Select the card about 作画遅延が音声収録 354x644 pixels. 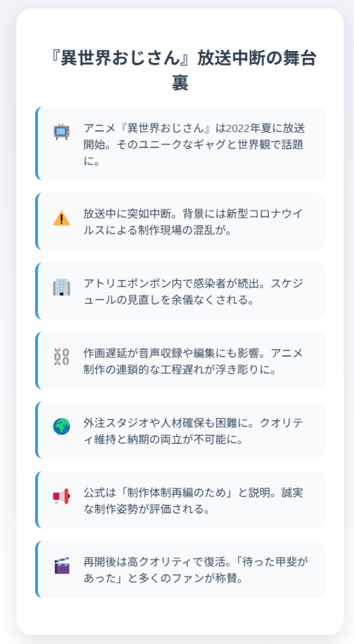[180, 360]
